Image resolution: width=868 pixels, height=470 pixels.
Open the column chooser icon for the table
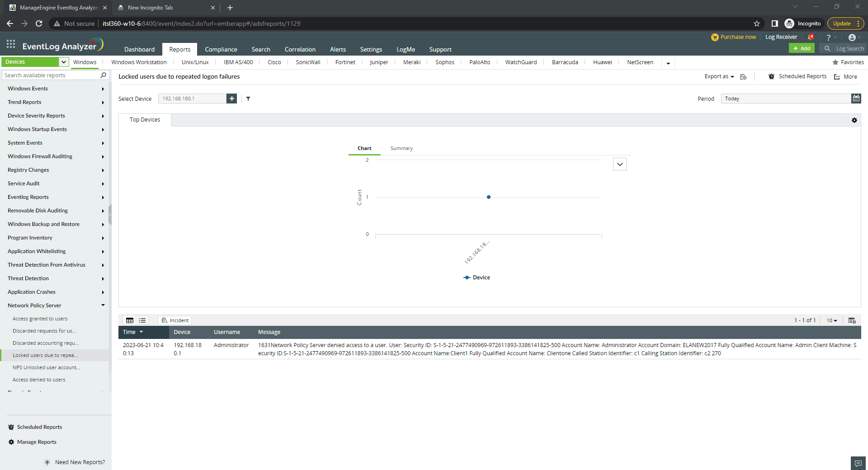click(852, 320)
